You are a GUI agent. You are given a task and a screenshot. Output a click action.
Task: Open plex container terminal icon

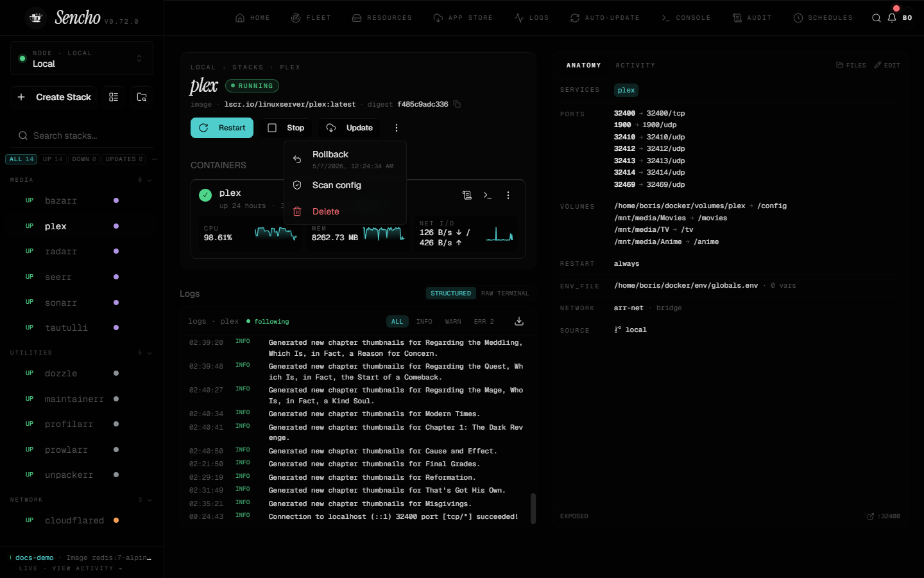pyautogui.click(x=488, y=195)
